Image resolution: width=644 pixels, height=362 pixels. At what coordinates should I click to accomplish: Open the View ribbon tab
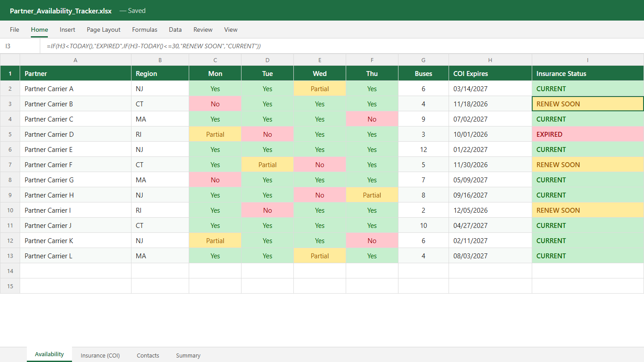coord(231,29)
